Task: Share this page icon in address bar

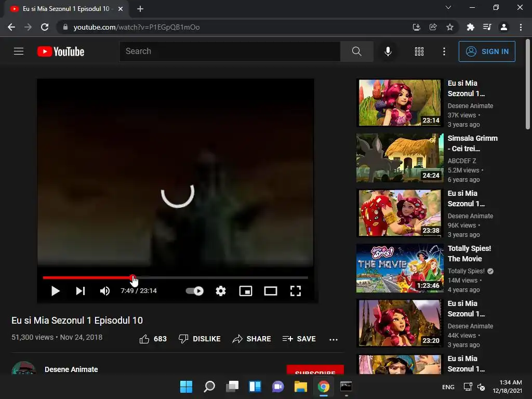Action: [433, 27]
